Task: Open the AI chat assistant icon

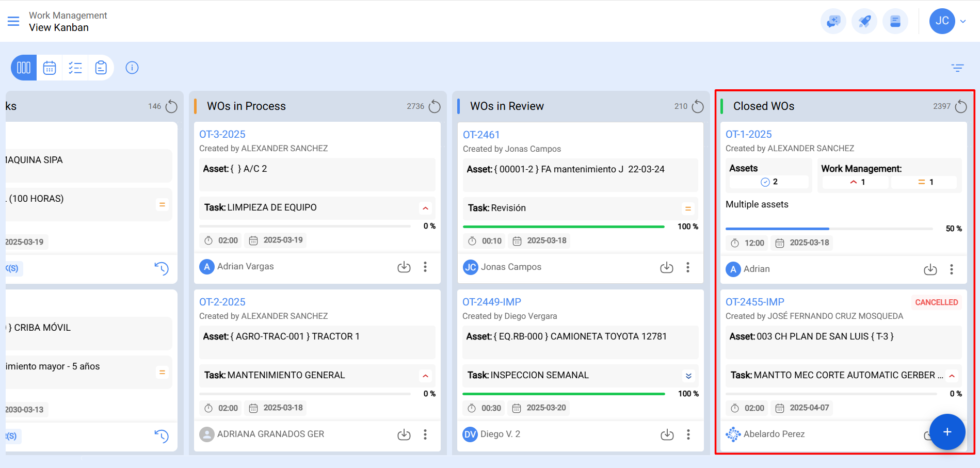Action: coord(833,21)
